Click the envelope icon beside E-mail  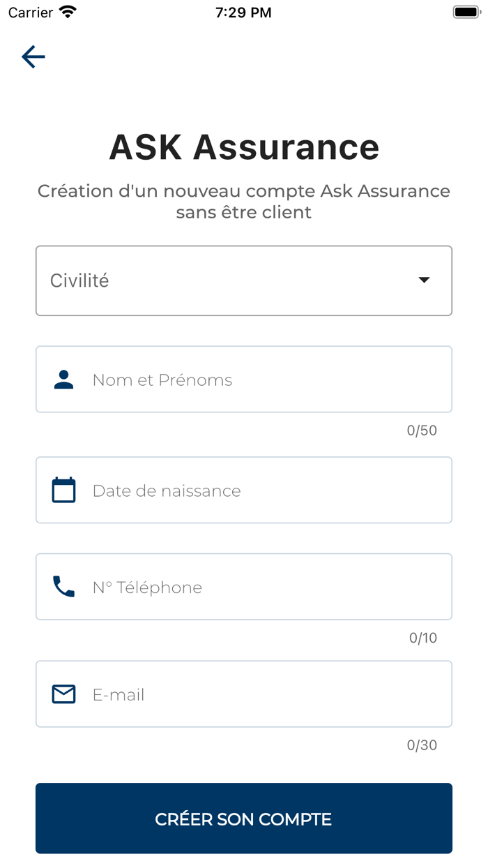[x=63, y=694]
